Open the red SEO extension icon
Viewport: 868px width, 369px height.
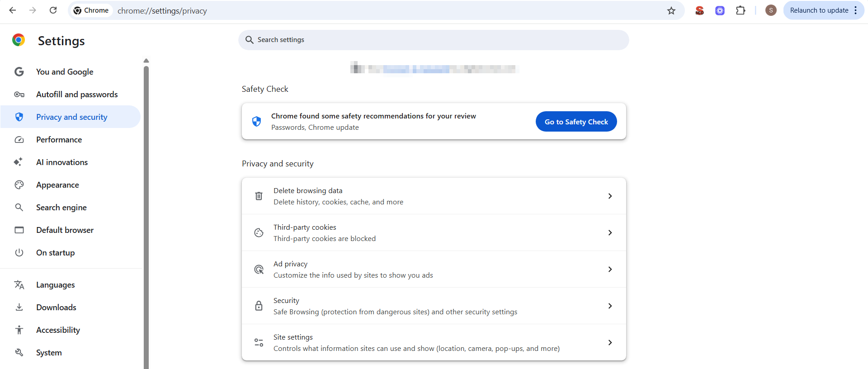coord(699,10)
